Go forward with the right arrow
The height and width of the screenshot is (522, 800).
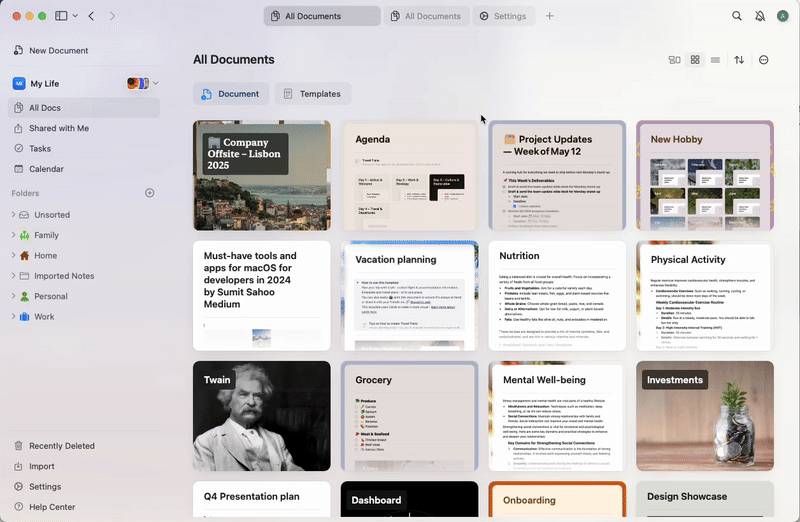[x=112, y=16]
